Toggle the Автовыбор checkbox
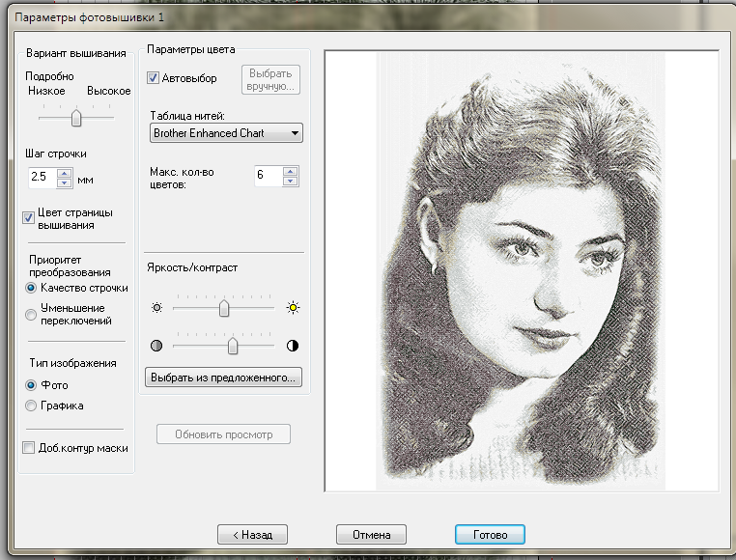The height and width of the screenshot is (560, 736). pyautogui.click(x=154, y=77)
